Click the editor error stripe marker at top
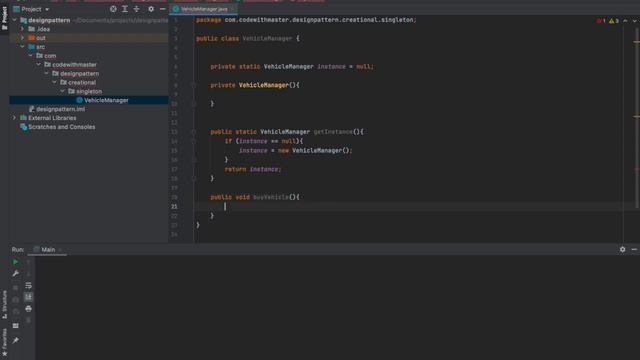Viewport: 640px width, 360px height. pyautogui.click(x=636, y=42)
